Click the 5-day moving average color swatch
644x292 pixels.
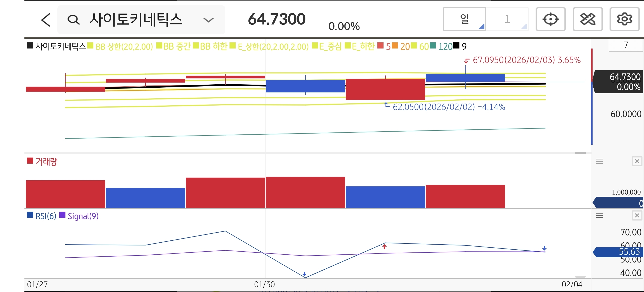[380, 46]
